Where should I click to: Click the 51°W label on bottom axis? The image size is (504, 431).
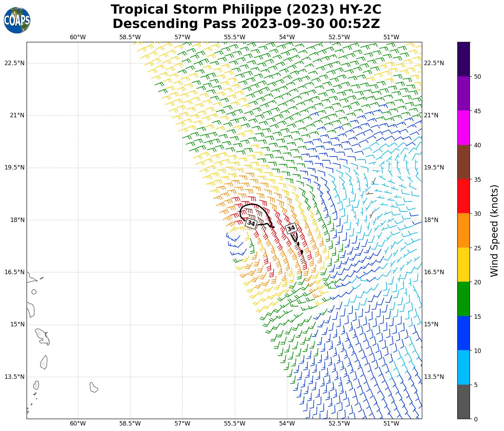(x=391, y=423)
